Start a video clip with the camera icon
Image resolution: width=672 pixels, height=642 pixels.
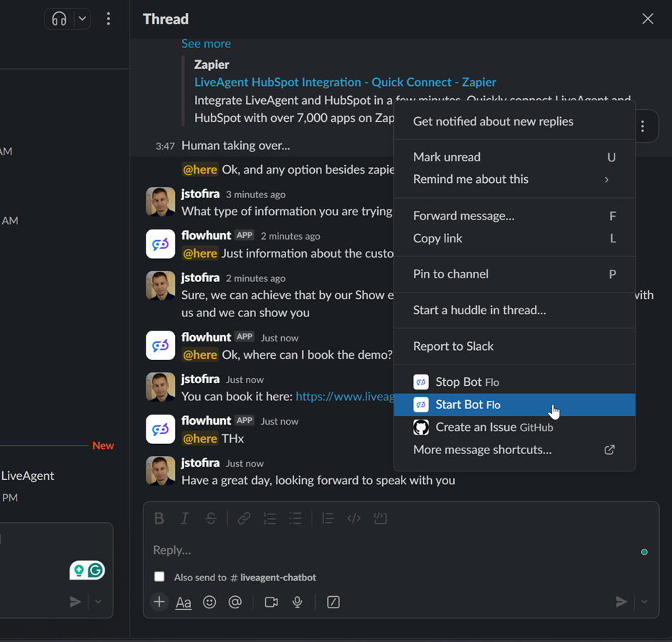pyautogui.click(x=271, y=602)
